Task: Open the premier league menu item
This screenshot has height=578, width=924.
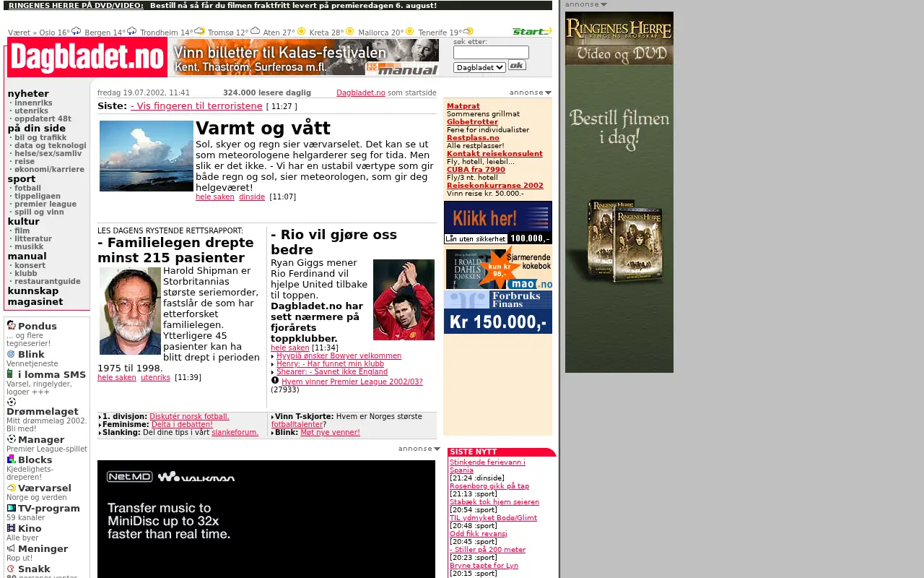Action: click(x=45, y=204)
